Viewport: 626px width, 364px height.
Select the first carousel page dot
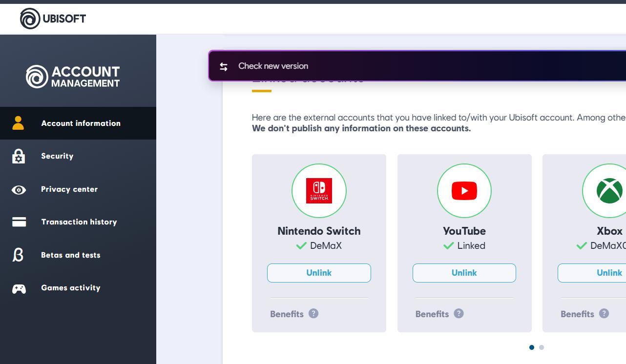tap(532, 347)
